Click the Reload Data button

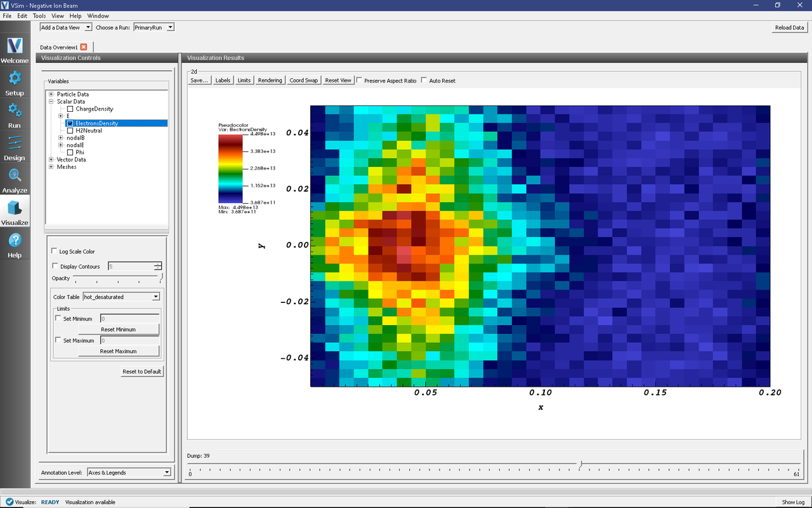(789, 27)
